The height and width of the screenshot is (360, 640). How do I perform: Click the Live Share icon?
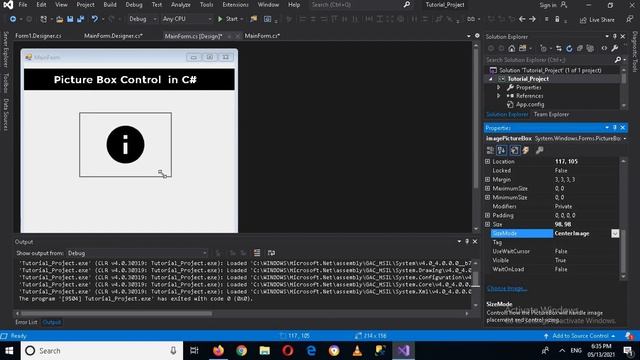pyautogui.click(x=597, y=20)
